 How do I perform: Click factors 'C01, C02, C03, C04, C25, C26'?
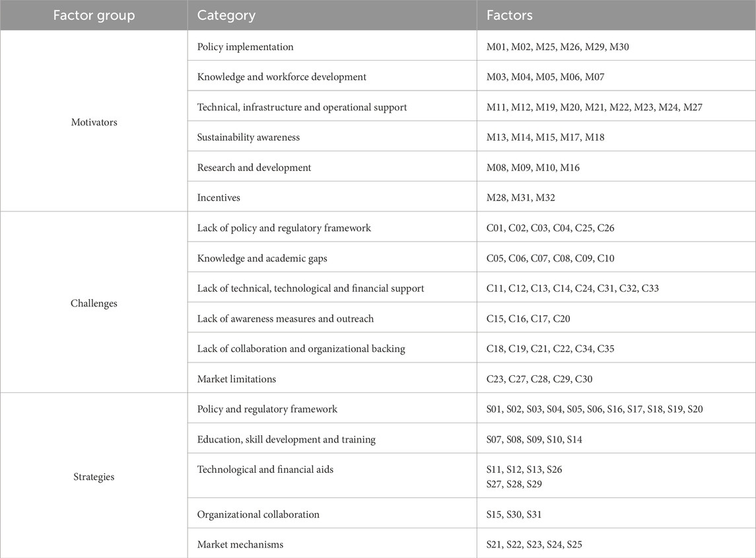tap(551, 228)
